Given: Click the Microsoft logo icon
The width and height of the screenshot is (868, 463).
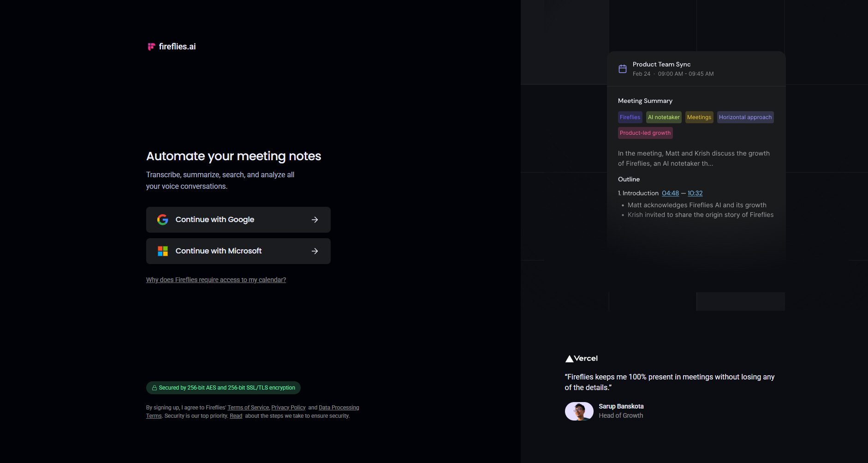Looking at the screenshot, I should point(163,251).
